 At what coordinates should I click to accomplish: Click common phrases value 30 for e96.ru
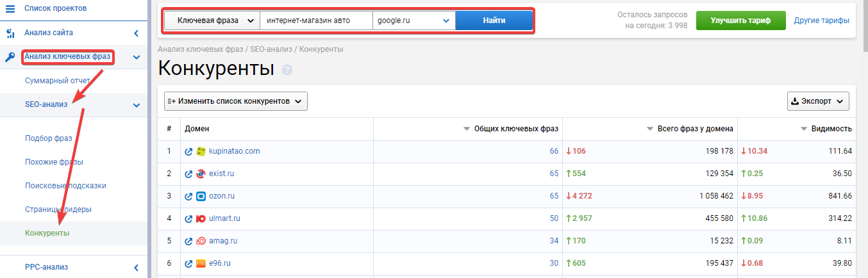pos(554,264)
